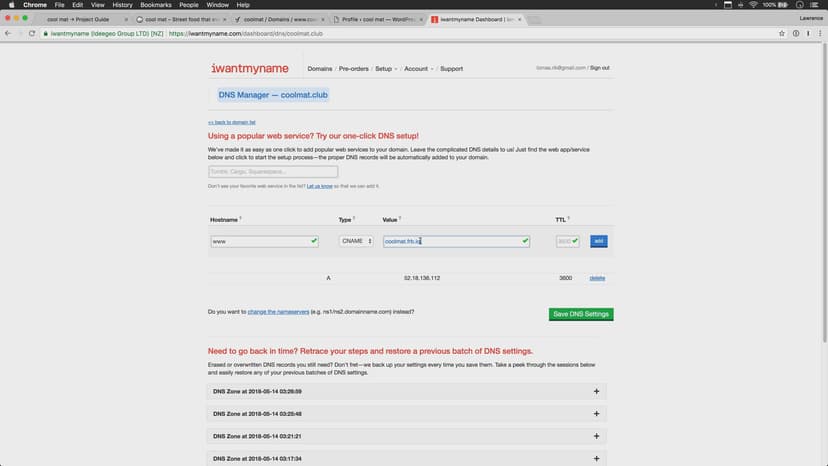Click the browser back arrow
This screenshot has width=828, height=466.
tap(8, 33)
